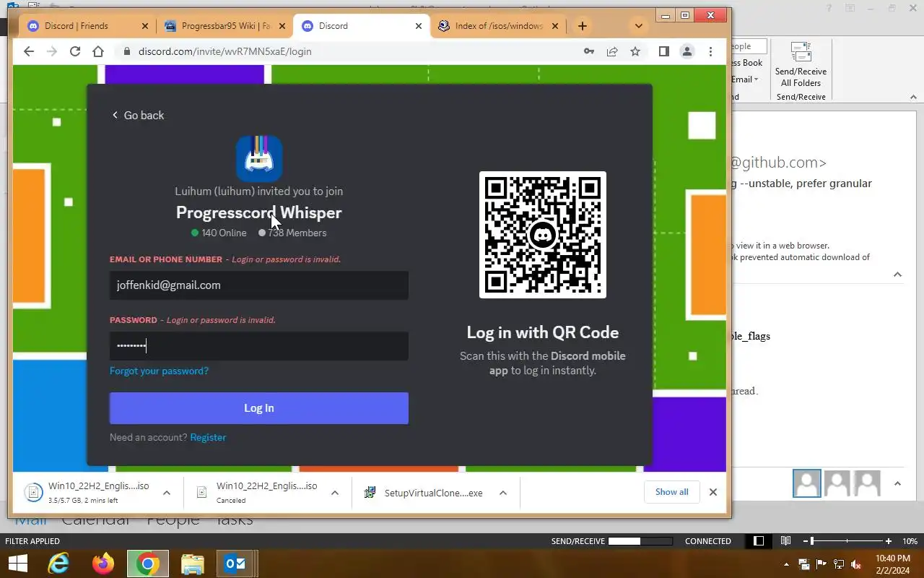The height and width of the screenshot is (578, 924).
Task: Open Chrome three-dot menu
Action: 710,51
